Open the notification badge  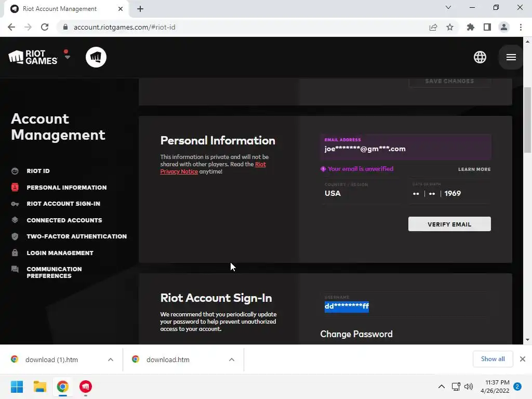pyautogui.click(x=517, y=387)
